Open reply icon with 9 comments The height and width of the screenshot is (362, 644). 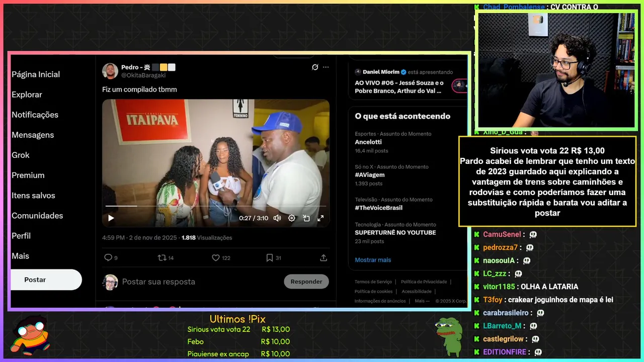(x=111, y=257)
